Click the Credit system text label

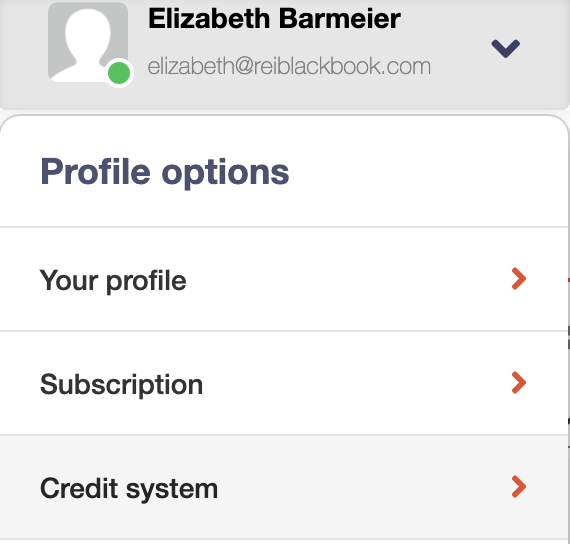129,489
